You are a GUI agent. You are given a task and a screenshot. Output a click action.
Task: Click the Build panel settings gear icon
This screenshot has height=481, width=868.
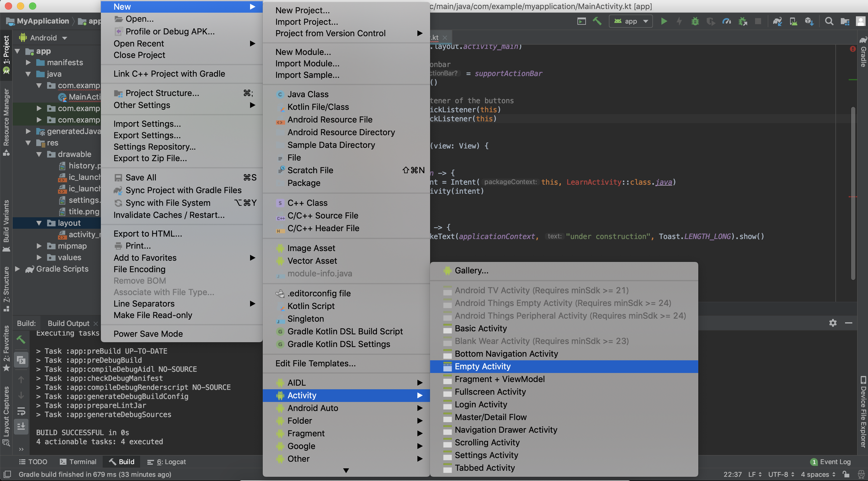coord(833,323)
